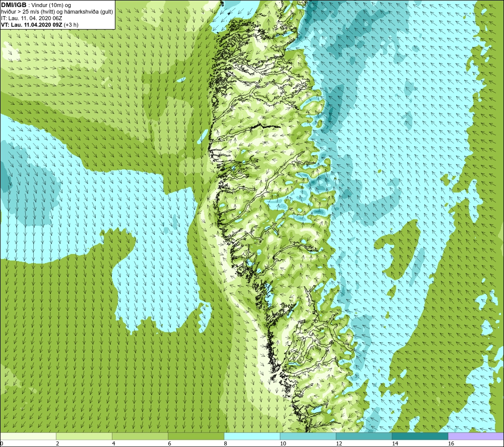
Task: Click the legend label '16'
Action: click(451, 443)
